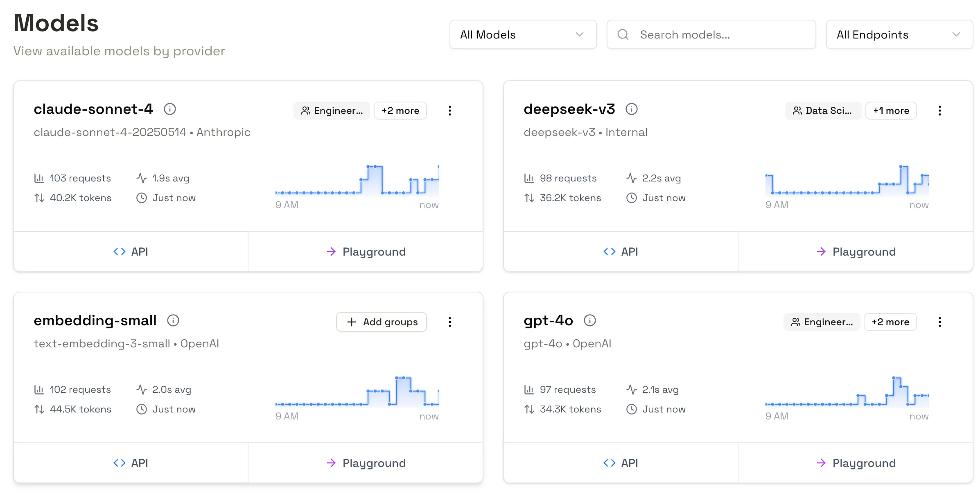Open the API tab for deepseek-v3
Image resolution: width=980 pixels, height=494 pixels.
click(621, 252)
